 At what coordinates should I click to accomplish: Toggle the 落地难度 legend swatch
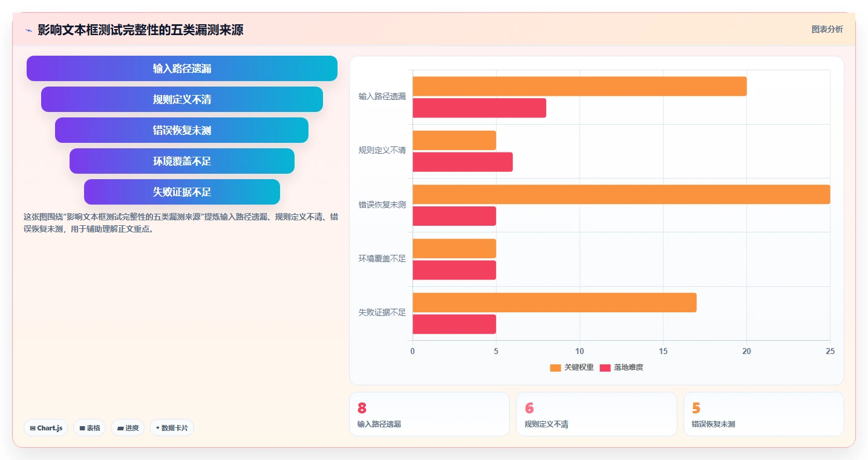[605, 367]
